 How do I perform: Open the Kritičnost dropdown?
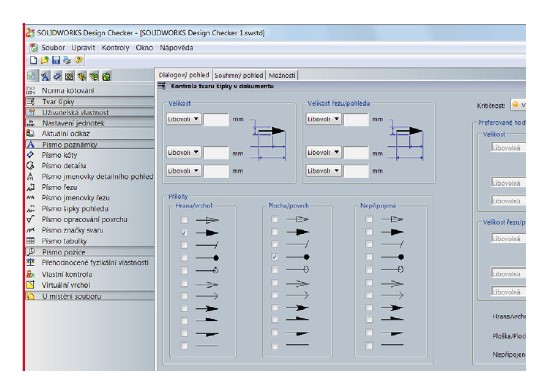coord(518,105)
